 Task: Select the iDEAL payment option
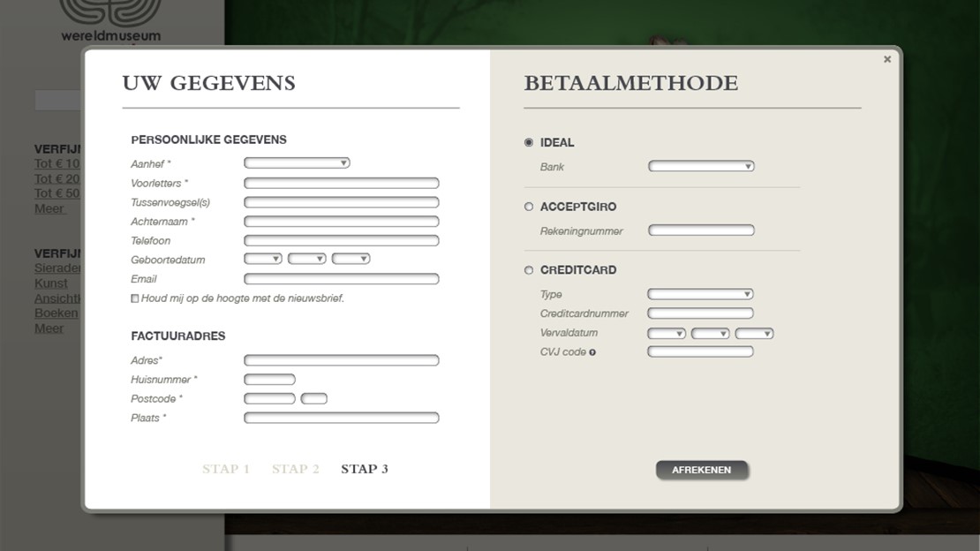click(529, 142)
